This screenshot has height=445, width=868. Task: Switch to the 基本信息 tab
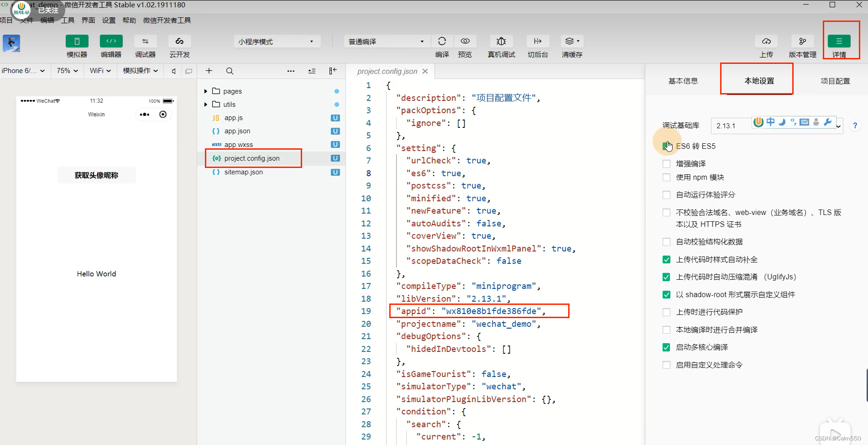[683, 81]
